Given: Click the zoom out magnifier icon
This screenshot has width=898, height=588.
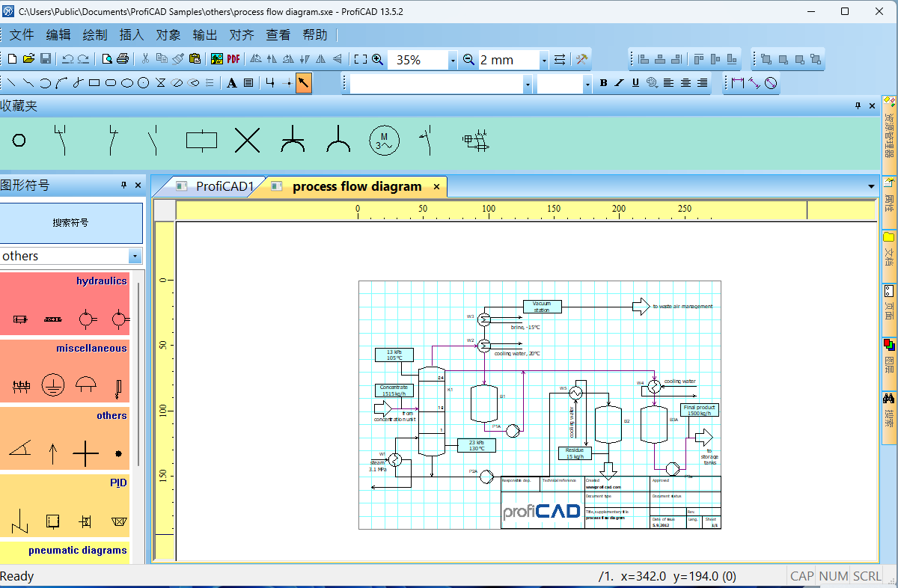Looking at the screenshot, I should [469, 60].
